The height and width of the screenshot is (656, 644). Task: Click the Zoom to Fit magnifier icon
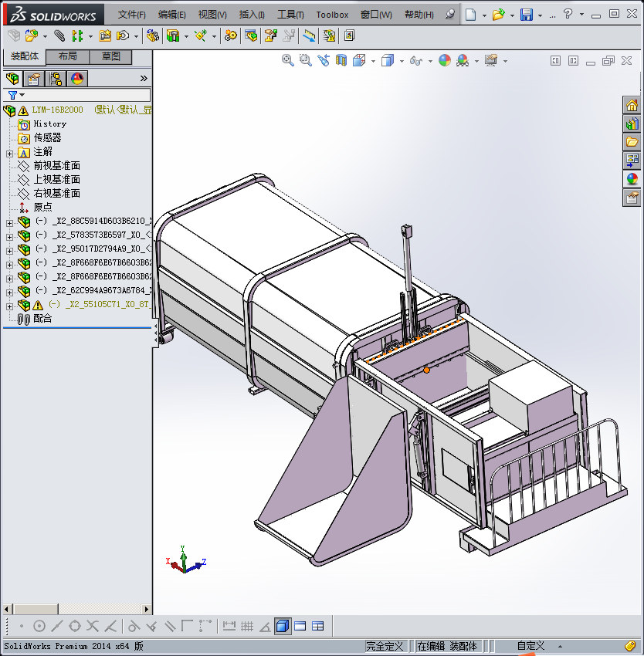pos(287,60)
